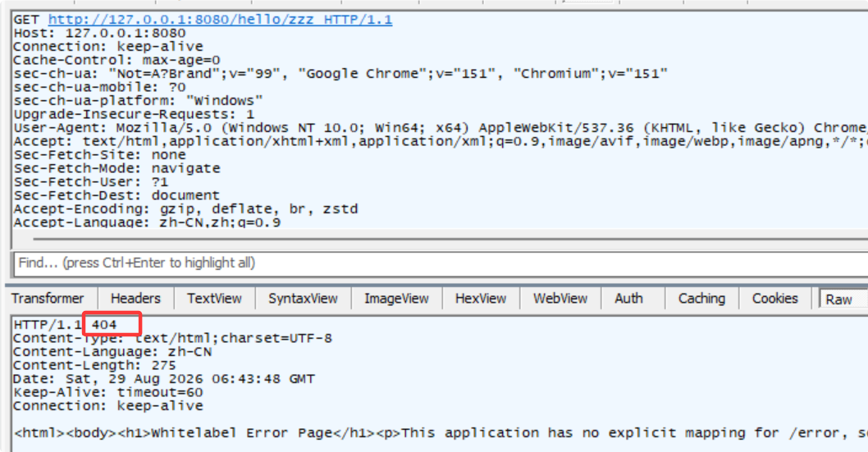
Task: Show the WebView tab
Action: point(560,299)
